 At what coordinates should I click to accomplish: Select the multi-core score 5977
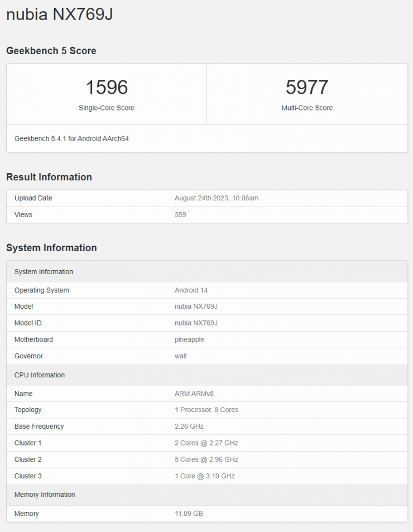pos(307,88)
